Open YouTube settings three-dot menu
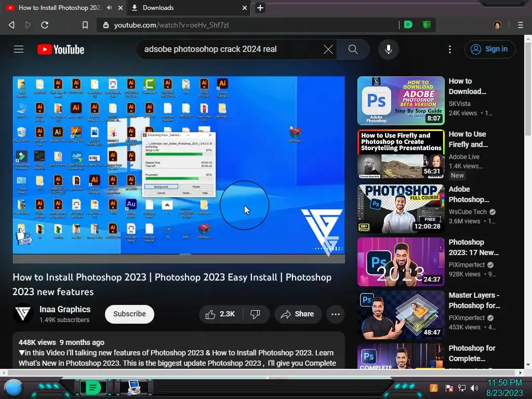Image resolution: width=532 pixels, height=399 pixels. (450, 49)
